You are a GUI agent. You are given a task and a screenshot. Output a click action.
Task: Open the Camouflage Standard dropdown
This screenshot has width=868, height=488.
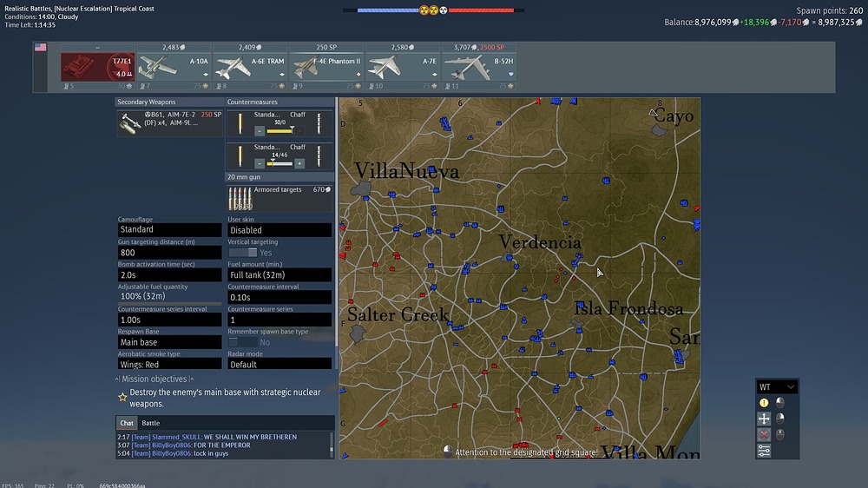pyautogui.click(x=169, y=230)
